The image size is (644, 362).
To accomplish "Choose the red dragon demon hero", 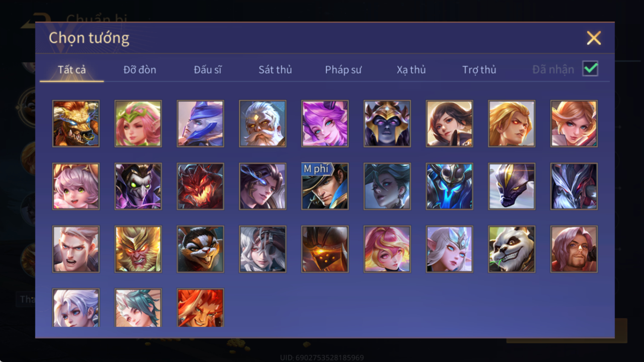I will click(x=200, y=186).
